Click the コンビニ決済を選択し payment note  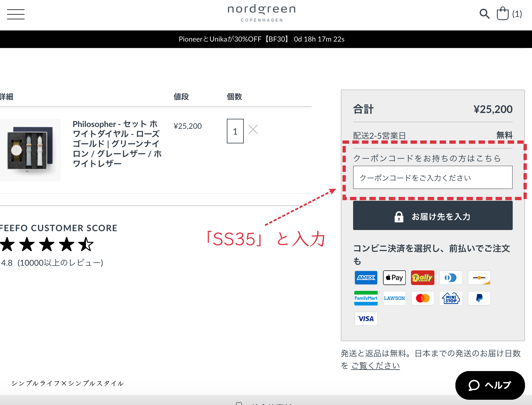click(x=431, y=255)
